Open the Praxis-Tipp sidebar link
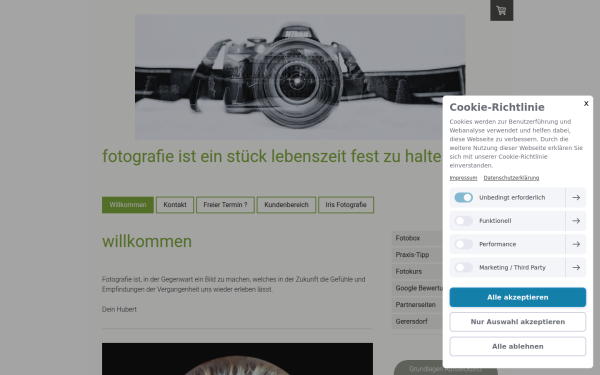Screen dimensions: 600x375 click(417, 255)
